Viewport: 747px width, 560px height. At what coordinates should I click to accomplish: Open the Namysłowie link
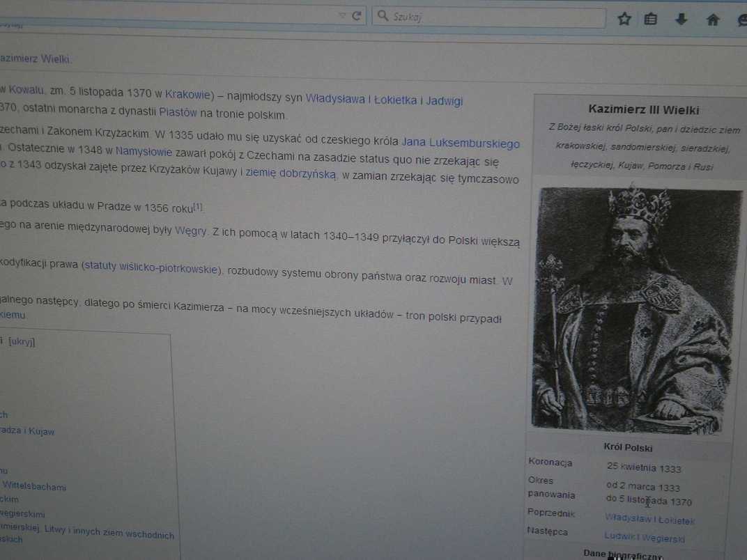click(x=144, y=151)
